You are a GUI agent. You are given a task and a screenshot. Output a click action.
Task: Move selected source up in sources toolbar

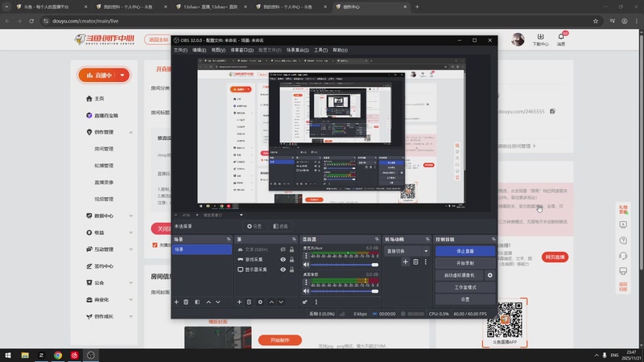(271, 302)
